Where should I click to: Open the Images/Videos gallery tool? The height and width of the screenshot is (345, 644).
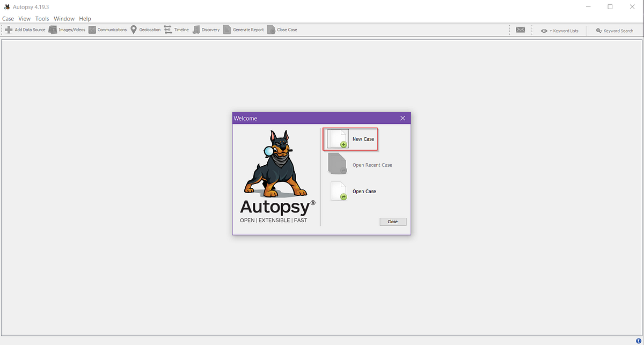coord(67,30)
